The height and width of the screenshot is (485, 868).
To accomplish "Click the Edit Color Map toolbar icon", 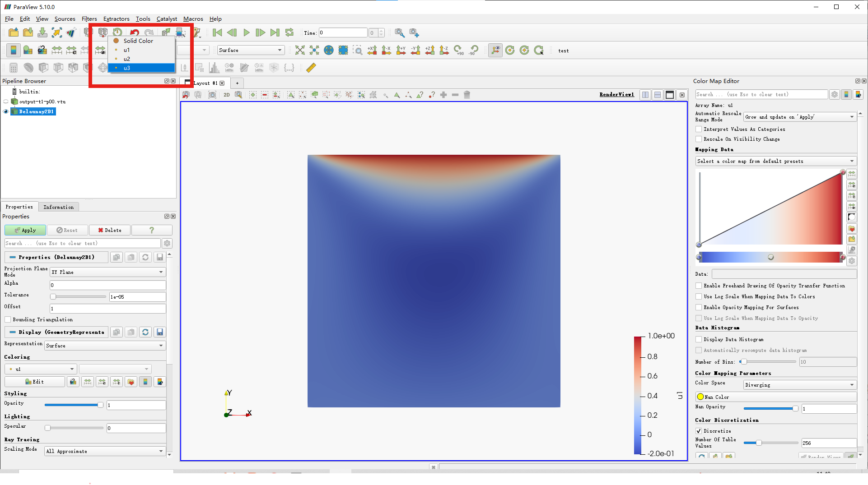I will click(28, 50).
